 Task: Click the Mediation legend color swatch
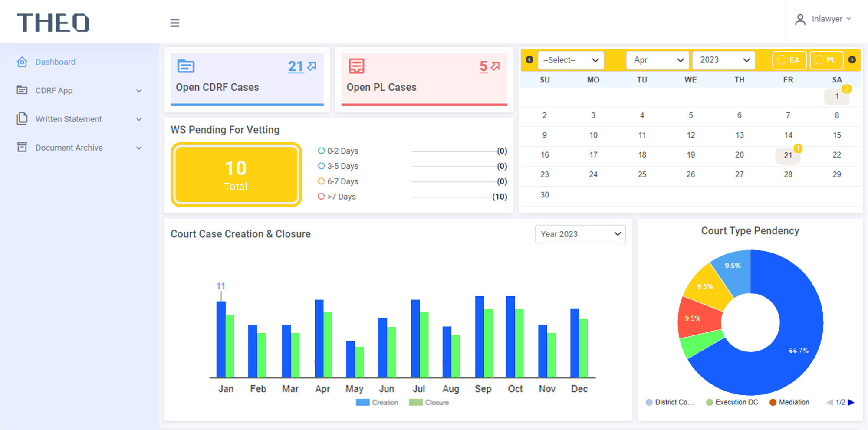(x=773, y=402)
